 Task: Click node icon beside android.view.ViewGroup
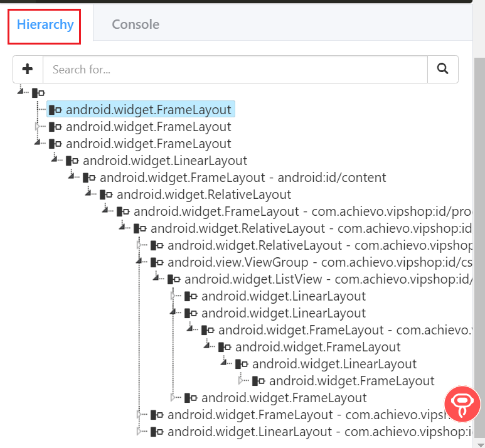click(157, 262)
